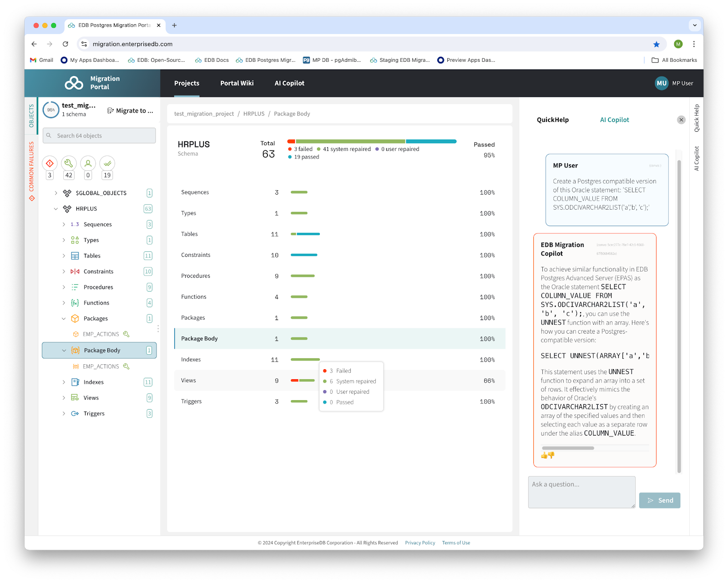Click the passed double-check filter icon
Image resolution: width=728 pixels, height=582 pixels.
click(107, 163)
